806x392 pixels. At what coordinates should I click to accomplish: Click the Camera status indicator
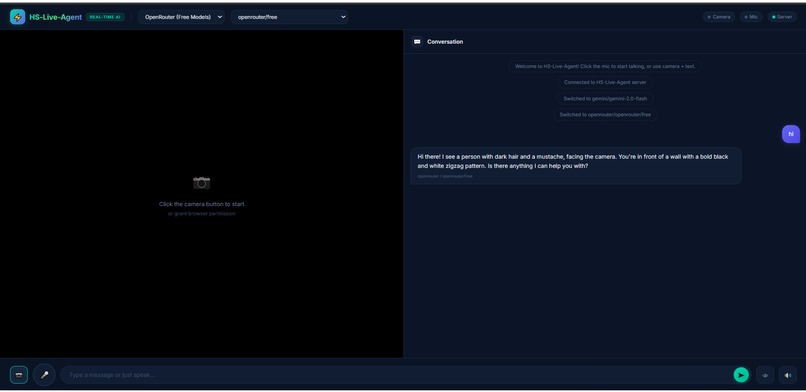tap(719, 17)
